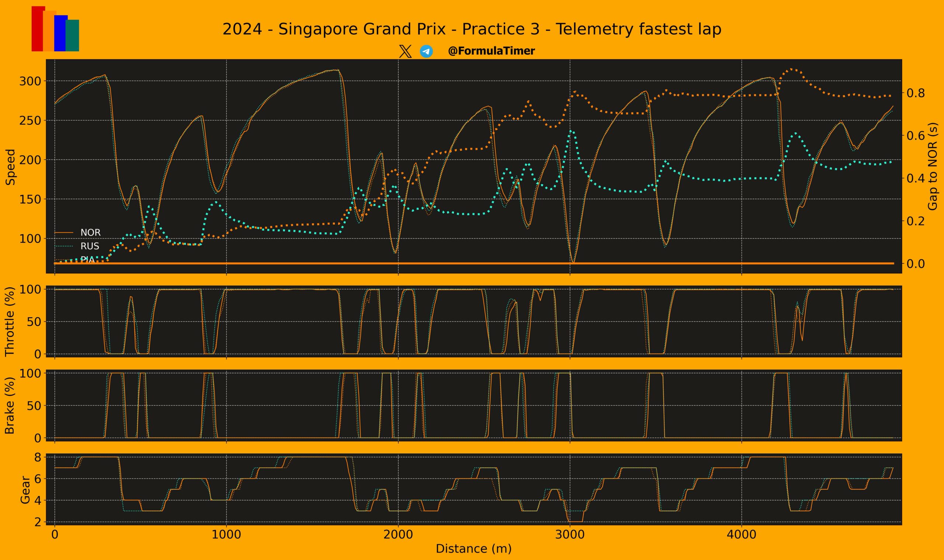This screenshot has width=944, height=560.
Task: Click the FormulaTimer colored bars logo
Action: coord(55,29)
